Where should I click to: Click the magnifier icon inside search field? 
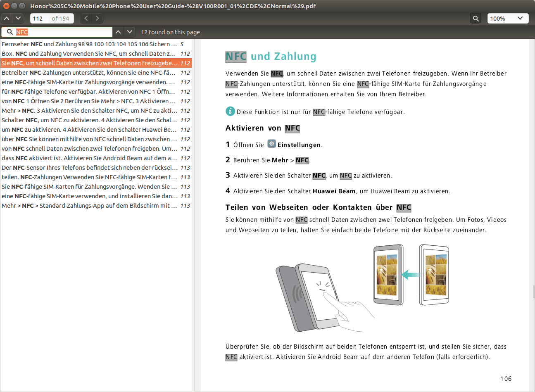(10, 32)
